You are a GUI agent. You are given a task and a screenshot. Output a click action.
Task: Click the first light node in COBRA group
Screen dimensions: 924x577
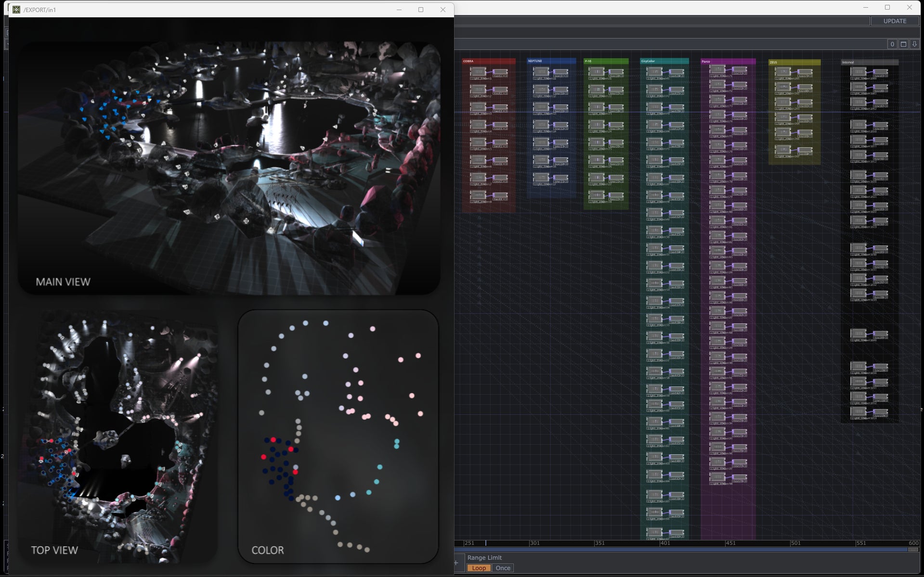478,72
